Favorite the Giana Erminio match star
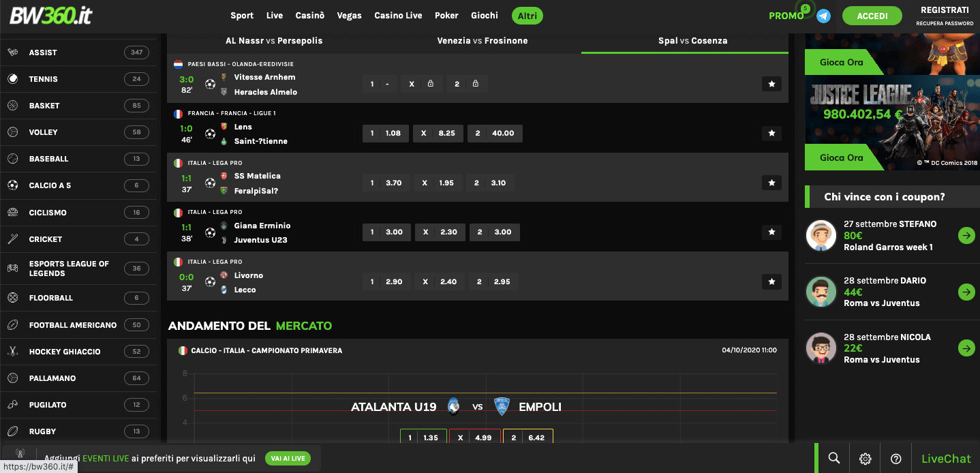 click(x=771, y=232)
